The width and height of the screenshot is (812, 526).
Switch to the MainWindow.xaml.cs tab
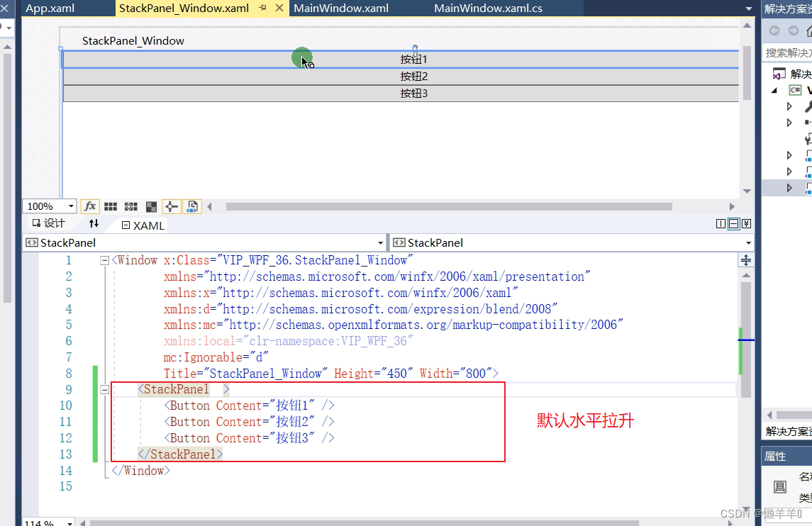tap(489, 9)
